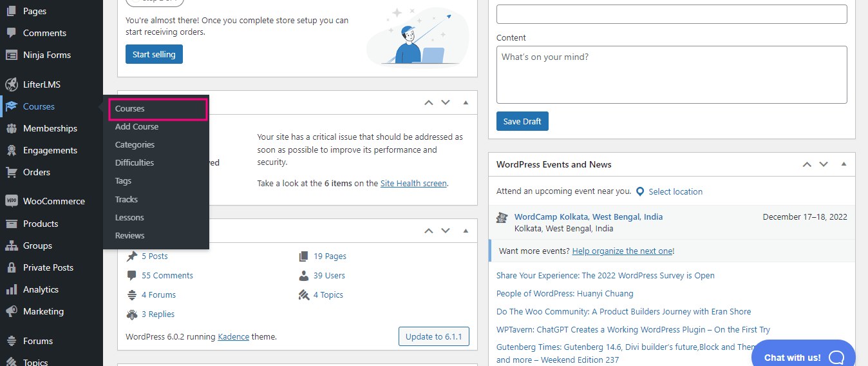
Task: Open People of WordPress: Huanyi Chuang link
Action: coord(565,293)
